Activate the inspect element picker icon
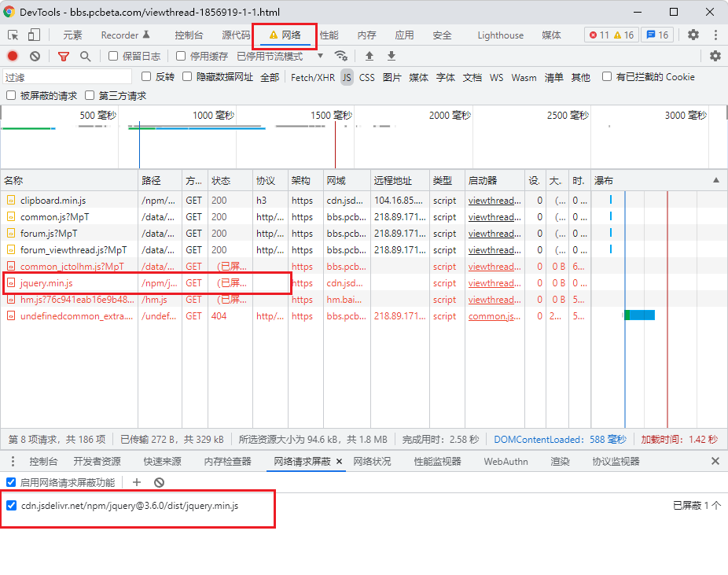 pyautogui.click(x=13, y=35)
